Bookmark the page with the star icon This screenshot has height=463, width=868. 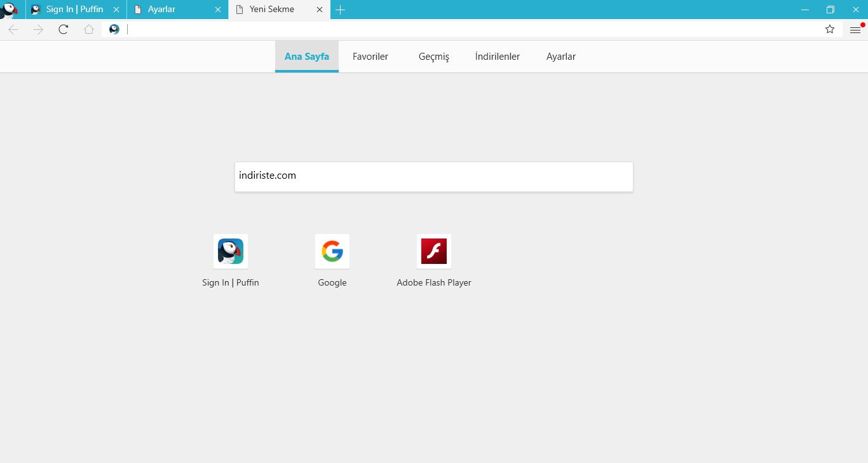[x=830, y=29]
